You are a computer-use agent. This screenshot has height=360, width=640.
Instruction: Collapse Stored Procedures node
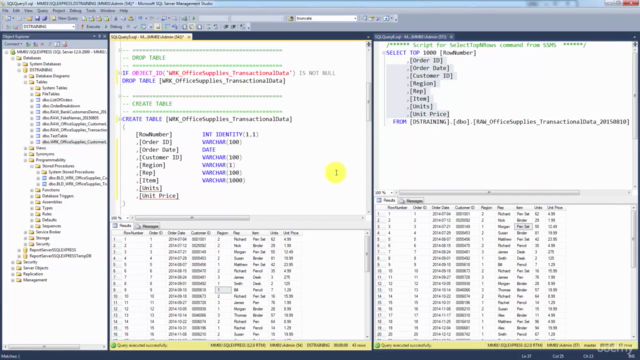click(x=32, y=166)
